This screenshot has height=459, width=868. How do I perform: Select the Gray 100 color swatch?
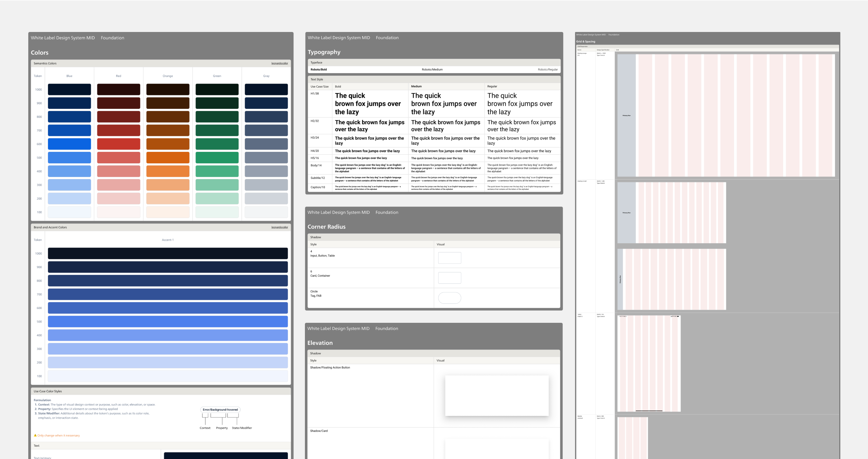coord(266,212)
